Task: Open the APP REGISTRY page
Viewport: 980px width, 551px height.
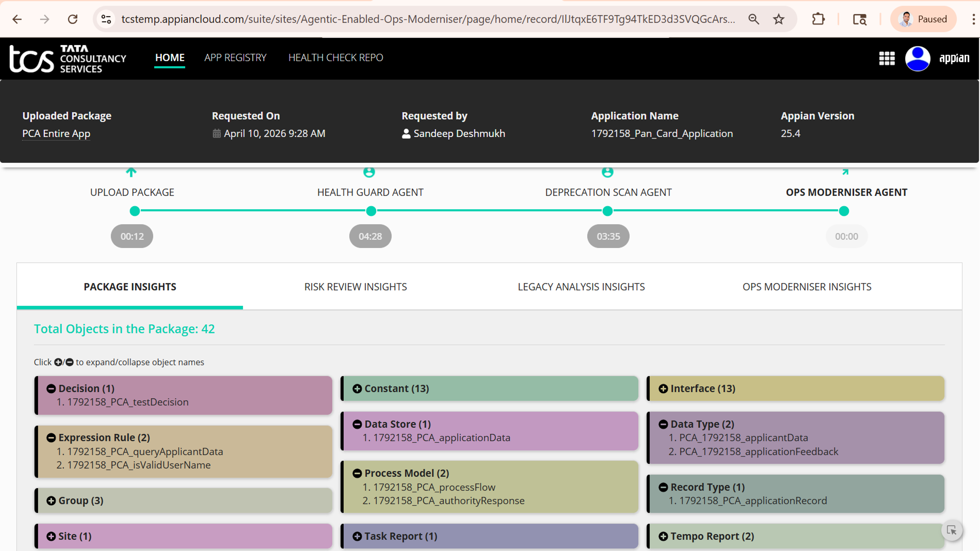Action: point(235,57)
